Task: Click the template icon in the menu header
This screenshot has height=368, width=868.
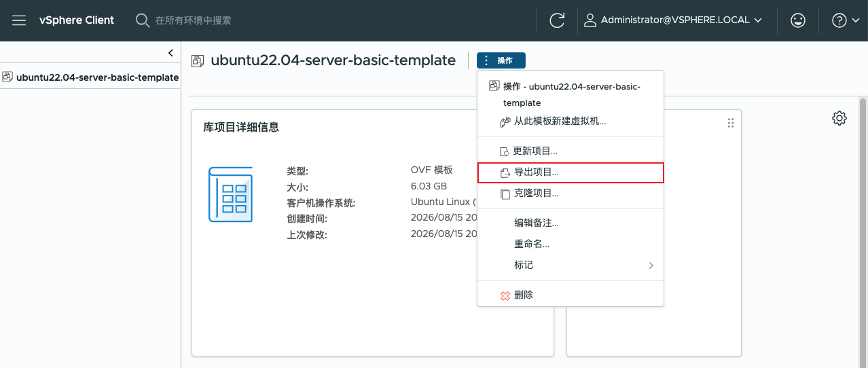Action: (494, 86)
